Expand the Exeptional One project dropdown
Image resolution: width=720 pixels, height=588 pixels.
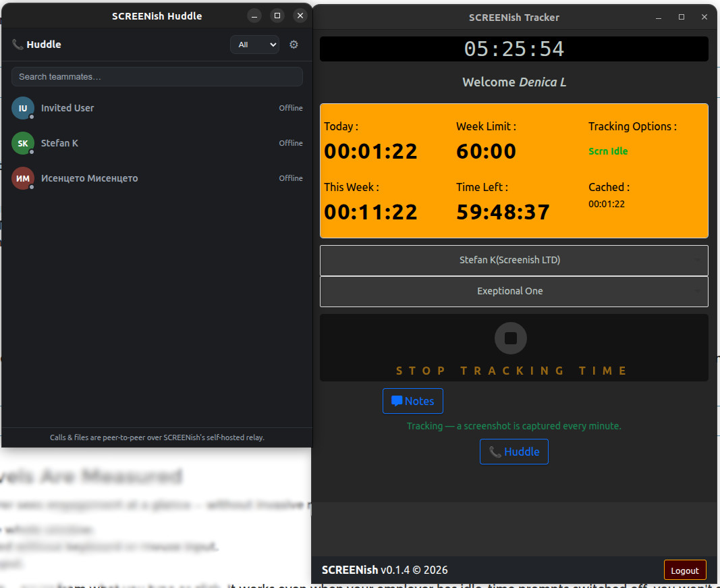click(514, 291)
